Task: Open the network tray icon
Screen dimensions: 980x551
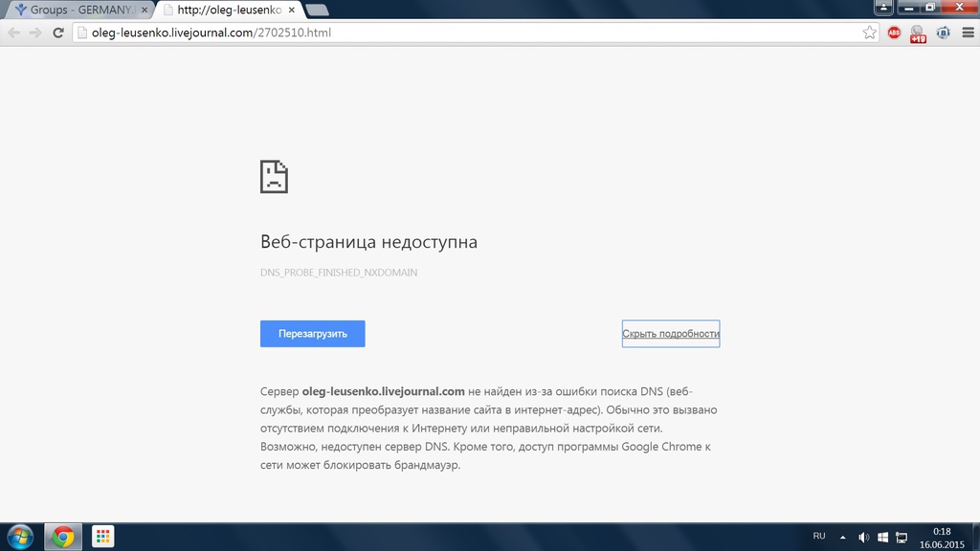Action: [902, 538]
